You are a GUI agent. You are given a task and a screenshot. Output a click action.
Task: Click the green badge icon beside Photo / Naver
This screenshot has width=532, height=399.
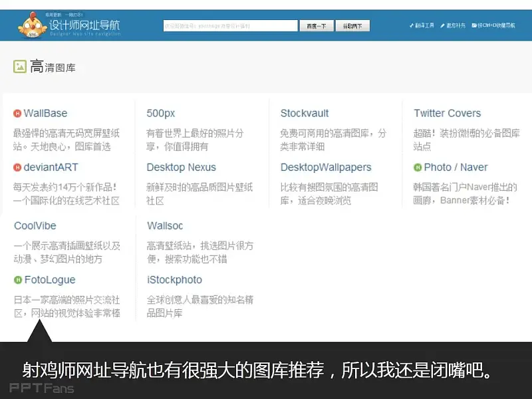[418, 168]
